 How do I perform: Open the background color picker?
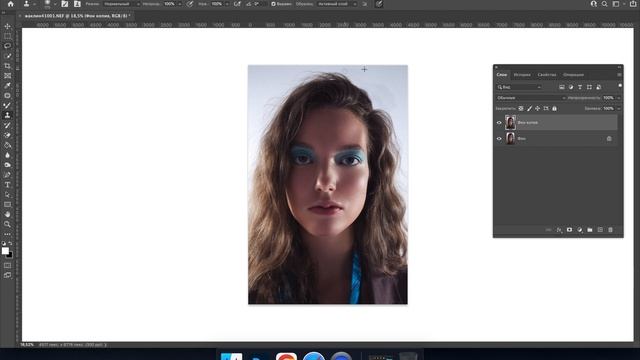coord(10,256)
